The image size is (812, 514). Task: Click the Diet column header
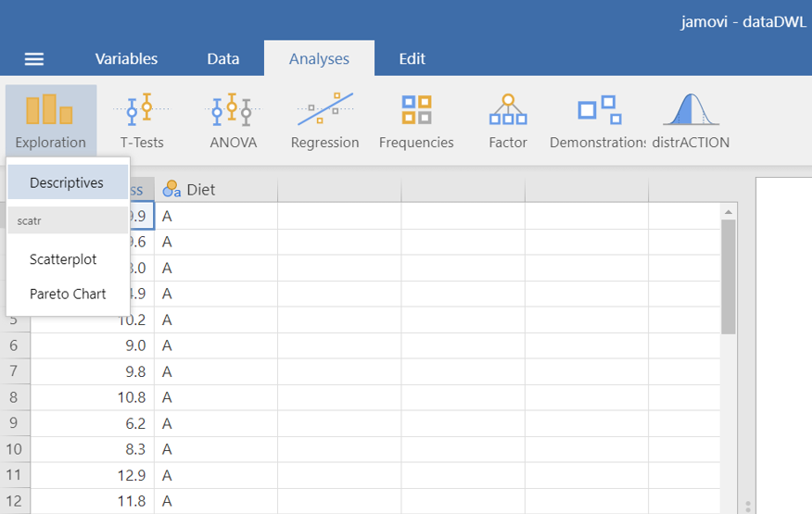tap(215, 190)
